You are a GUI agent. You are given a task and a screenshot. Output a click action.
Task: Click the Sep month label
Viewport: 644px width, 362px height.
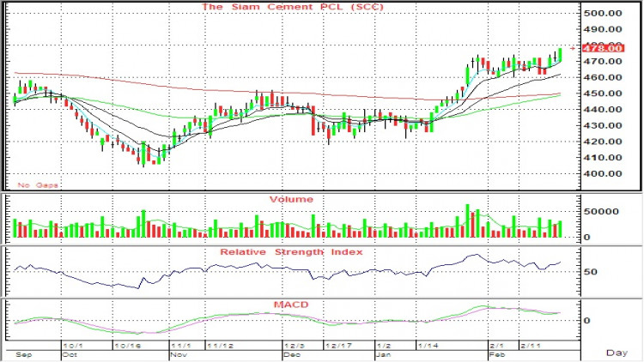tap(23, 354)
